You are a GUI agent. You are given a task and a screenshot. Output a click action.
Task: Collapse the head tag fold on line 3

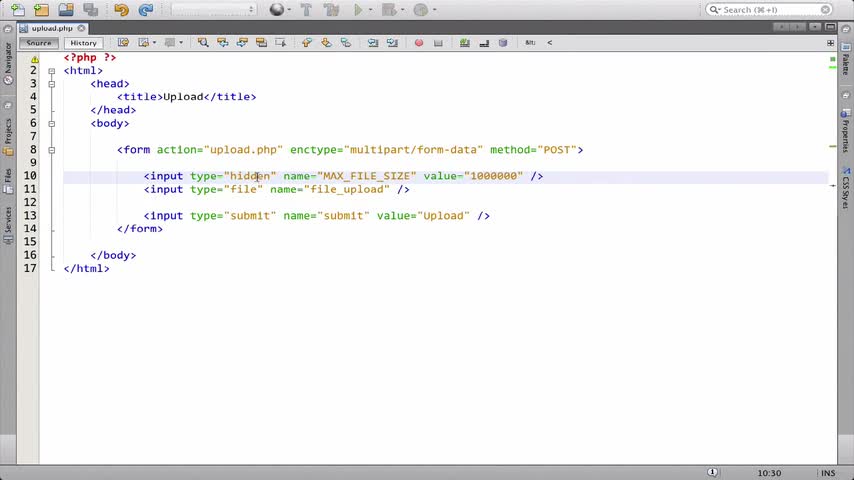[52, 84]
